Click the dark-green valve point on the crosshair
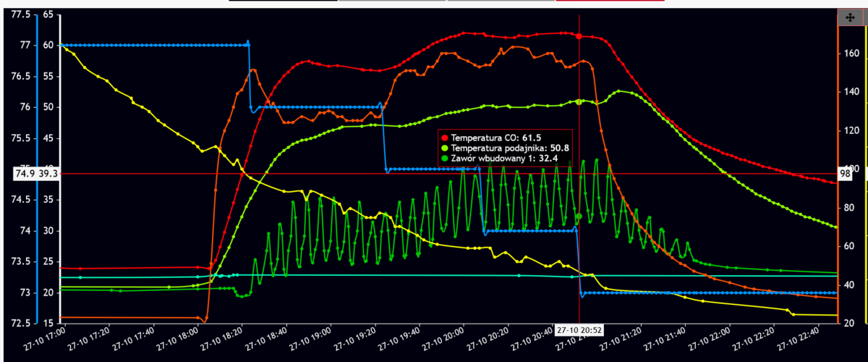This screenshot has width=868, height=362. [x=579, y=216]
